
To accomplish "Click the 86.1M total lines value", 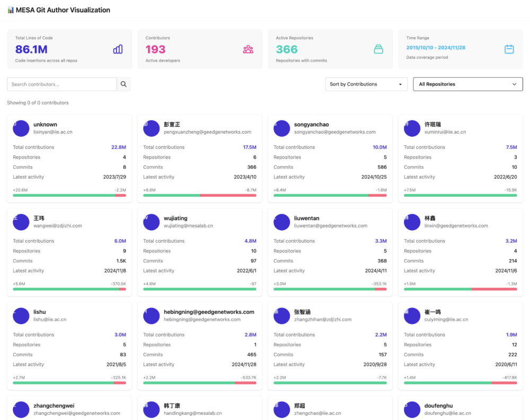I will (x=31, y=49).
